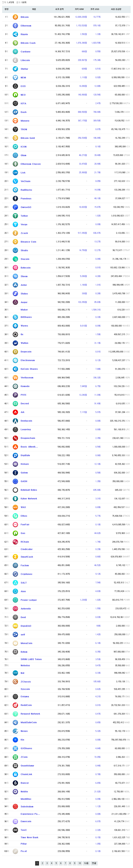Click the Bitcoin coin icon
The width and height of the screenshot is (133, 868).
15,17
